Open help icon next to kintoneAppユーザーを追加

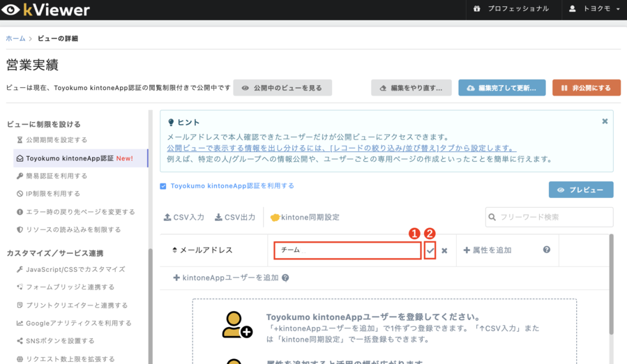[x=285, y=278]
